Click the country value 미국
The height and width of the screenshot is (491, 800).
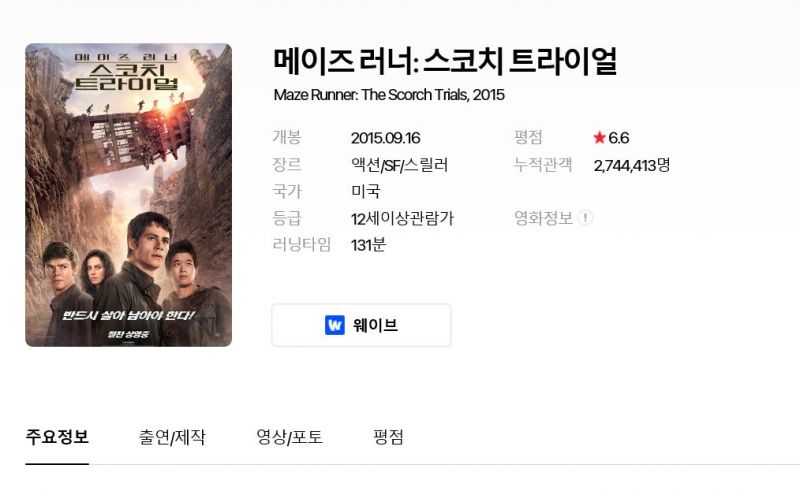point(366,191)
